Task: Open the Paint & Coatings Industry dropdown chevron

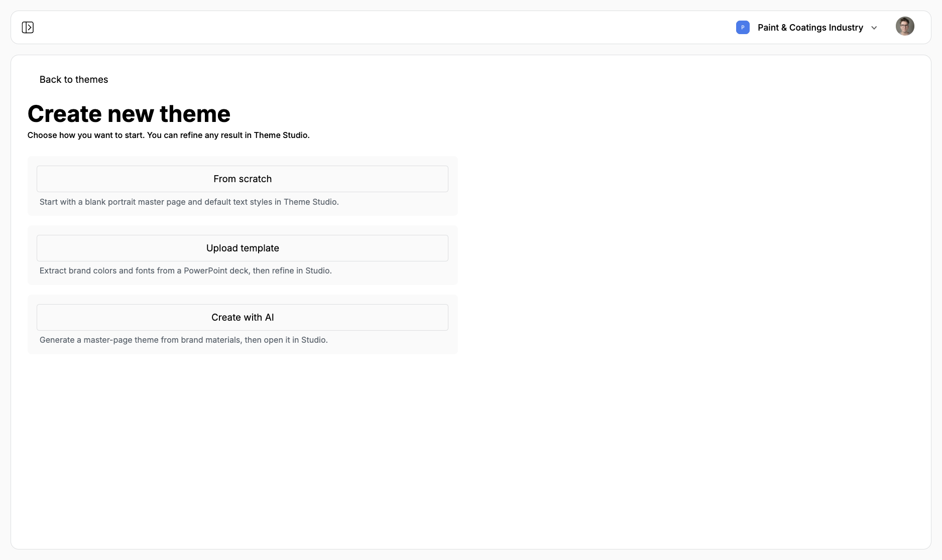Action: click(x=874, y=28)
